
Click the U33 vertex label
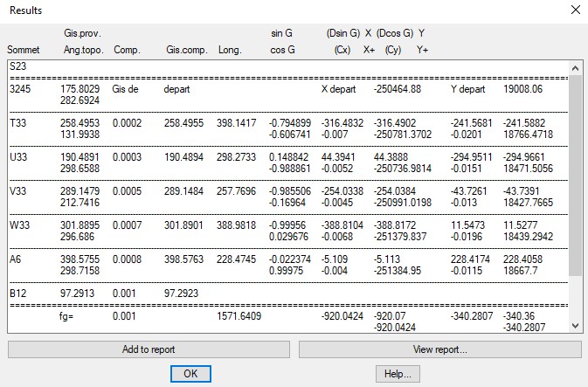pyautogui.click(x=19, y=158)
